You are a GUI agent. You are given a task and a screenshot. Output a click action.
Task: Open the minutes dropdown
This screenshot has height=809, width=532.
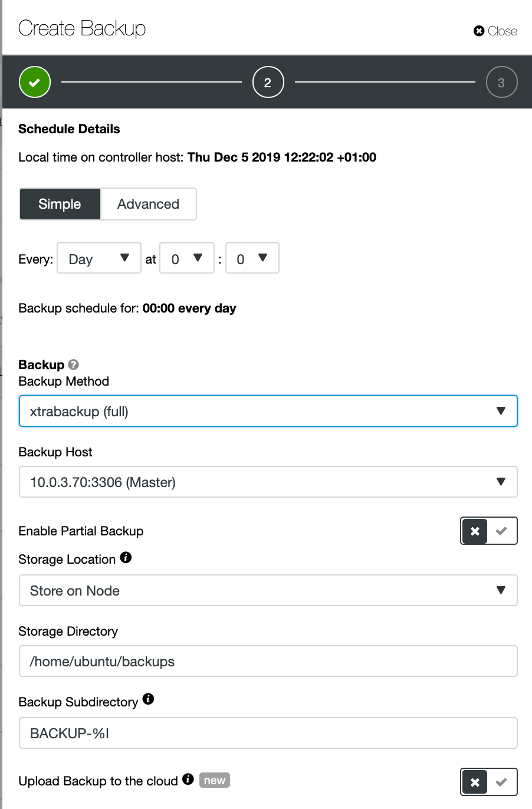[x=252, y=258]
